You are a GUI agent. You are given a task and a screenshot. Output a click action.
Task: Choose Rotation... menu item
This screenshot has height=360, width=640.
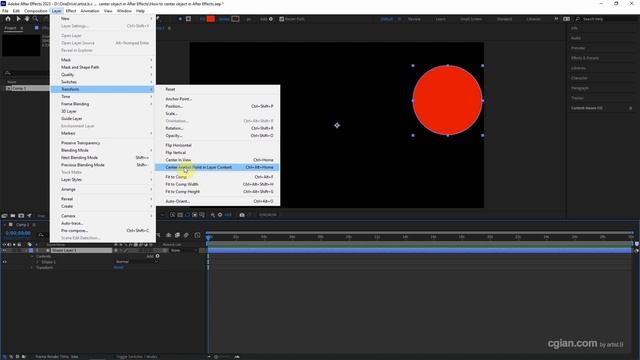click(x=217, y=129)
